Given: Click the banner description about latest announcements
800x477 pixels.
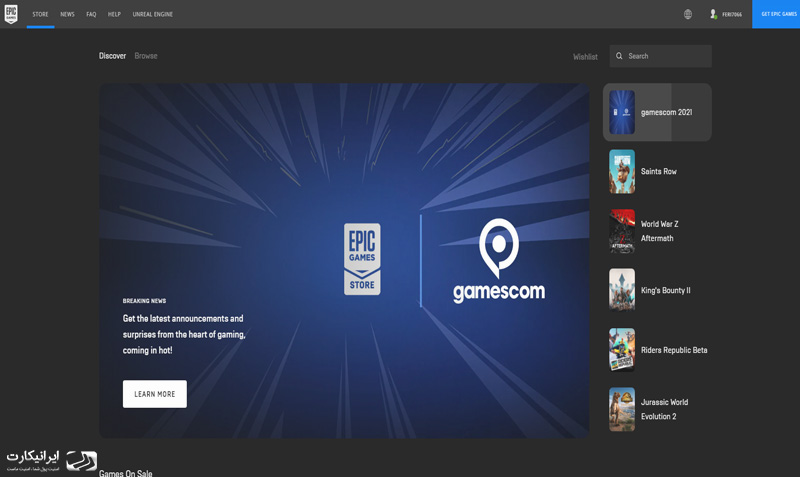Looking at the screenshot, I should pyautogui.click(x=184, y=334).
